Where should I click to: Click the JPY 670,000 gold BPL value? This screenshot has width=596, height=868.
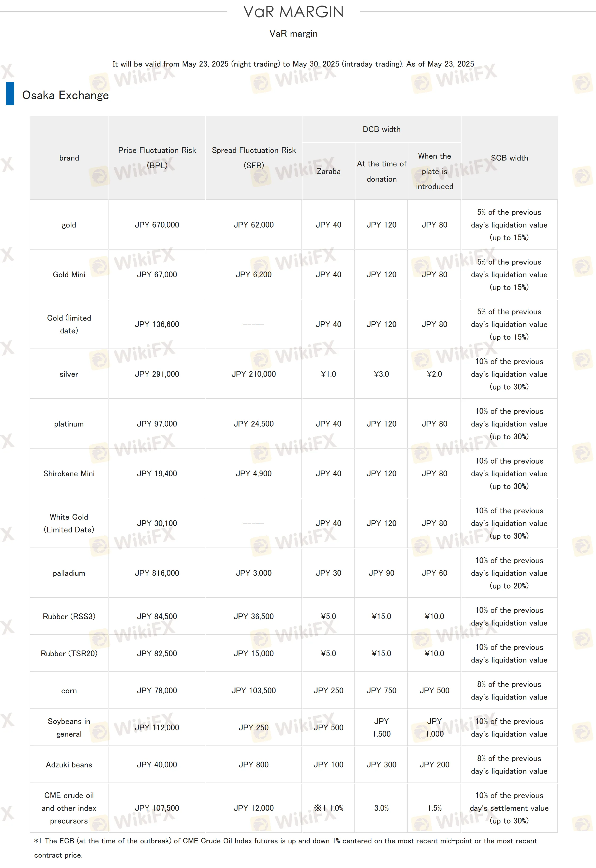(x=157, y=225)
